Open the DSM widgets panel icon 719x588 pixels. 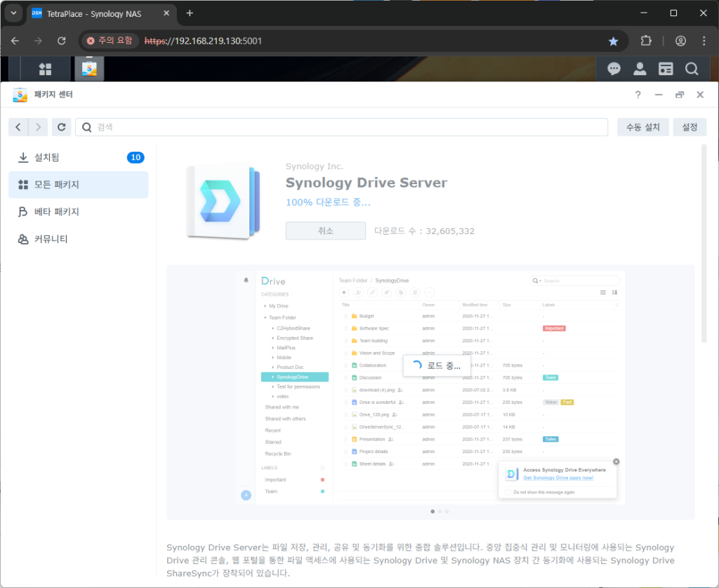(x=666, y=69)
